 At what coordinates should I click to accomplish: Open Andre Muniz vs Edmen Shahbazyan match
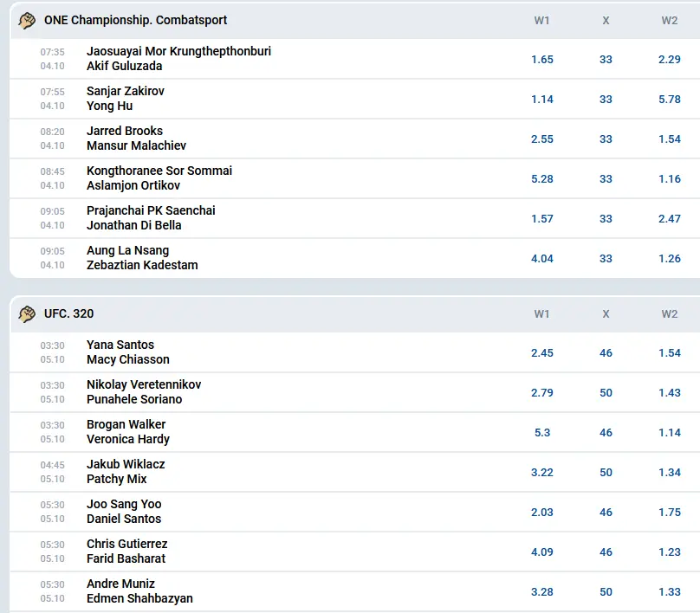(x=139, y=591)
